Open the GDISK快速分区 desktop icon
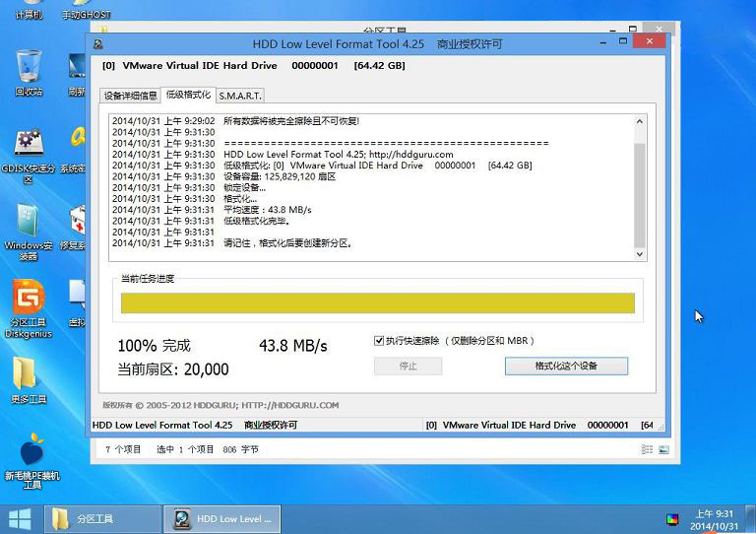This screenshot has height=534, width=756. [29, 156]
